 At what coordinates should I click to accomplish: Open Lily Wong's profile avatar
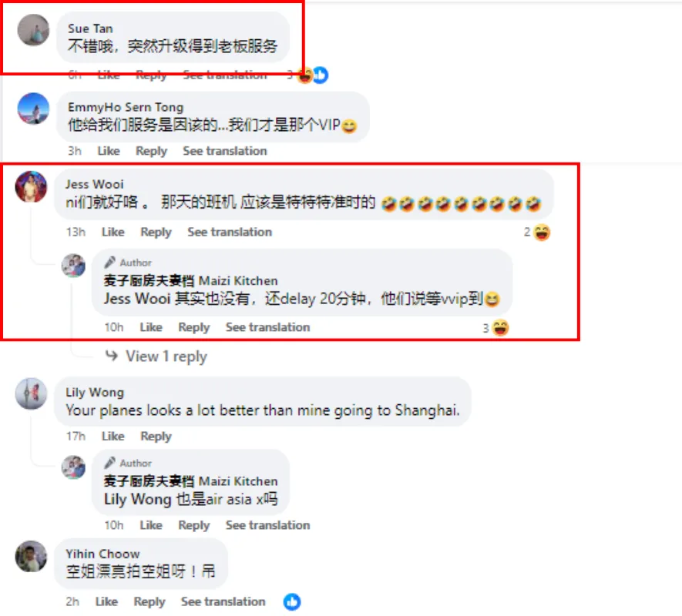click(x=31, y=394)
